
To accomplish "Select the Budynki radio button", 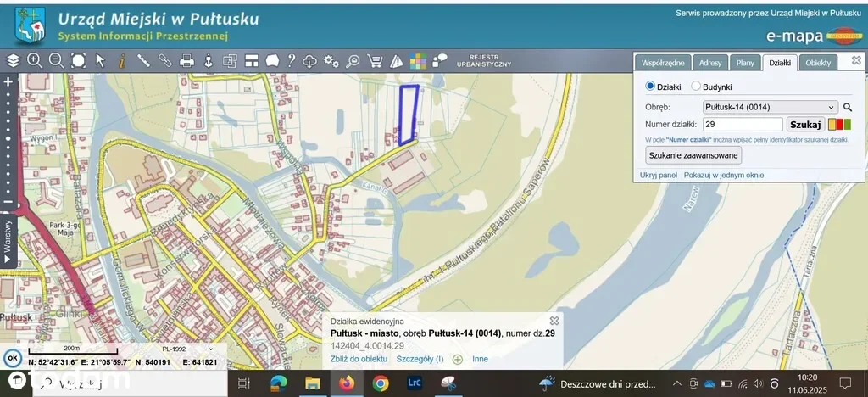I will [x=696, y=87].
